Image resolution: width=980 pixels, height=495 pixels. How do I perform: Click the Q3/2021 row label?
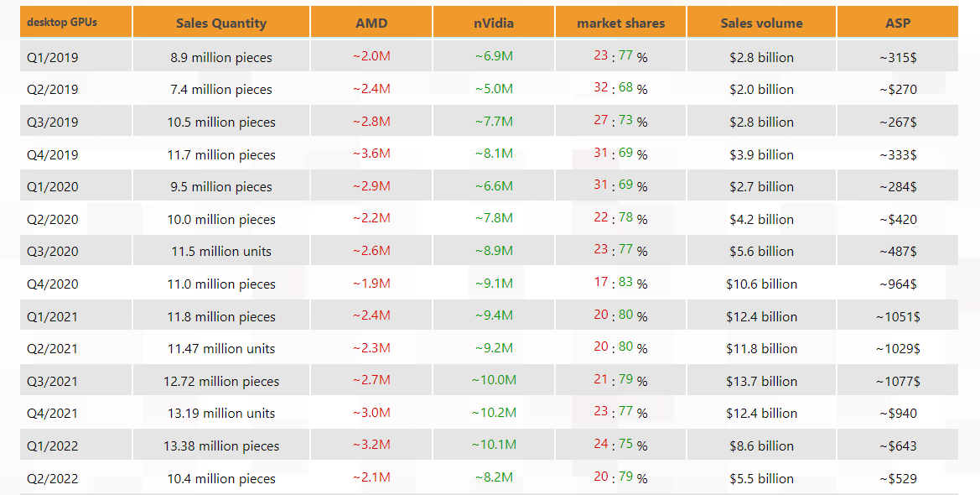click(x=52, y=382)
